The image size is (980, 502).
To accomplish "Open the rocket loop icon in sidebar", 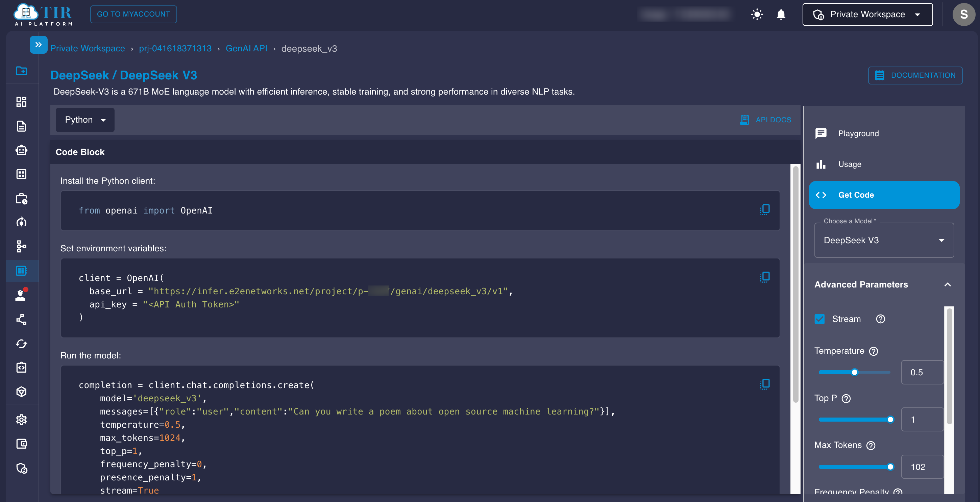I will (21, 223).
